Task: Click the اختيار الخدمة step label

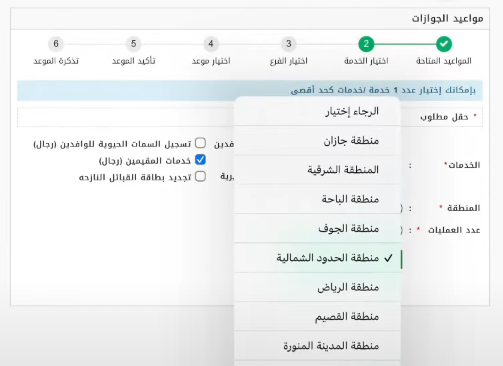Action: click(x=366, y=61)
